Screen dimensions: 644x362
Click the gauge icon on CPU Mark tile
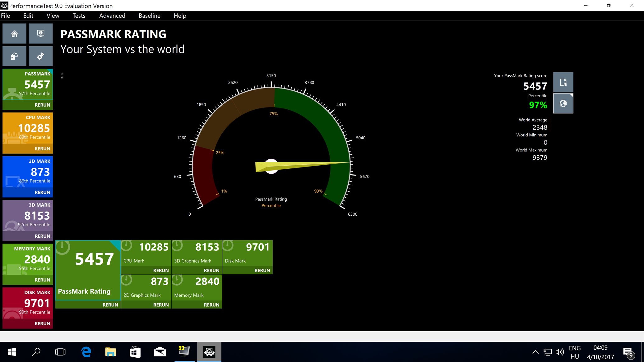127,246
